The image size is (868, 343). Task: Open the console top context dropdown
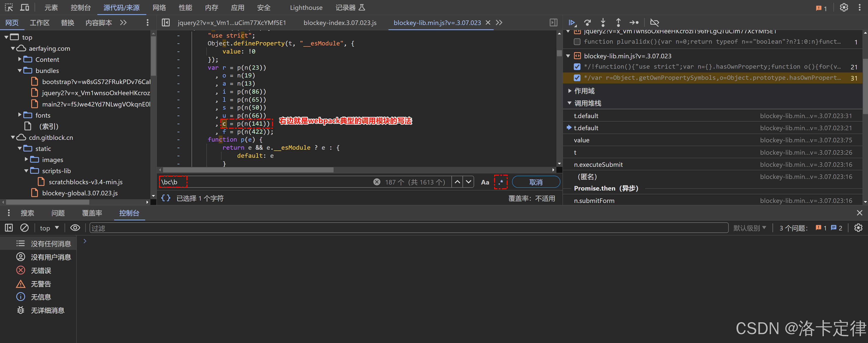pos(49,228)
